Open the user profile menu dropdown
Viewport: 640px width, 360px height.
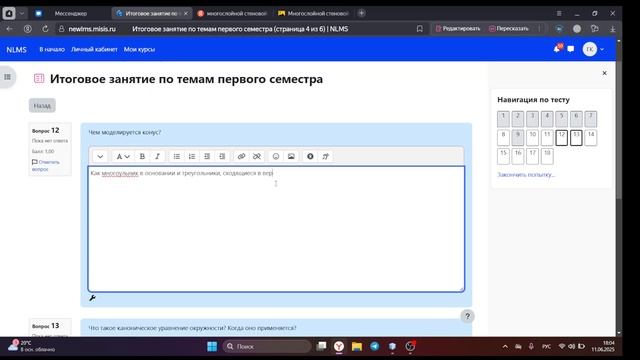(593, 49)
